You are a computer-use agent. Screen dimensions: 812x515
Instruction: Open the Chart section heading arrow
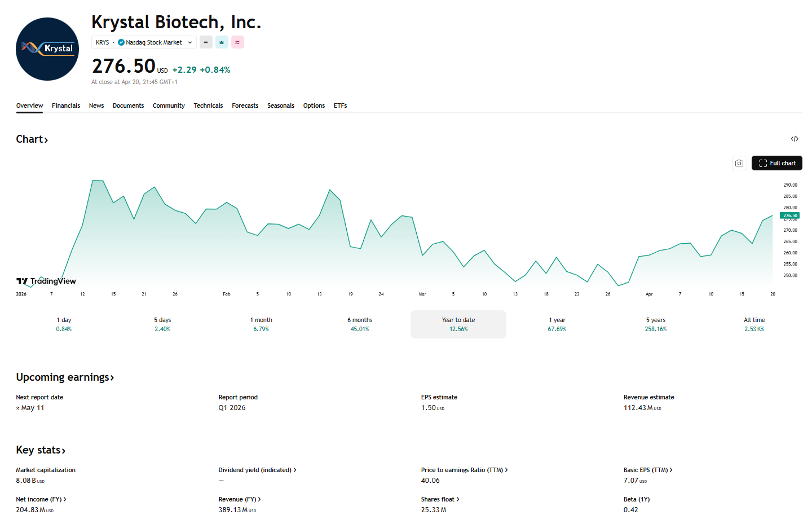click(32, 139)
